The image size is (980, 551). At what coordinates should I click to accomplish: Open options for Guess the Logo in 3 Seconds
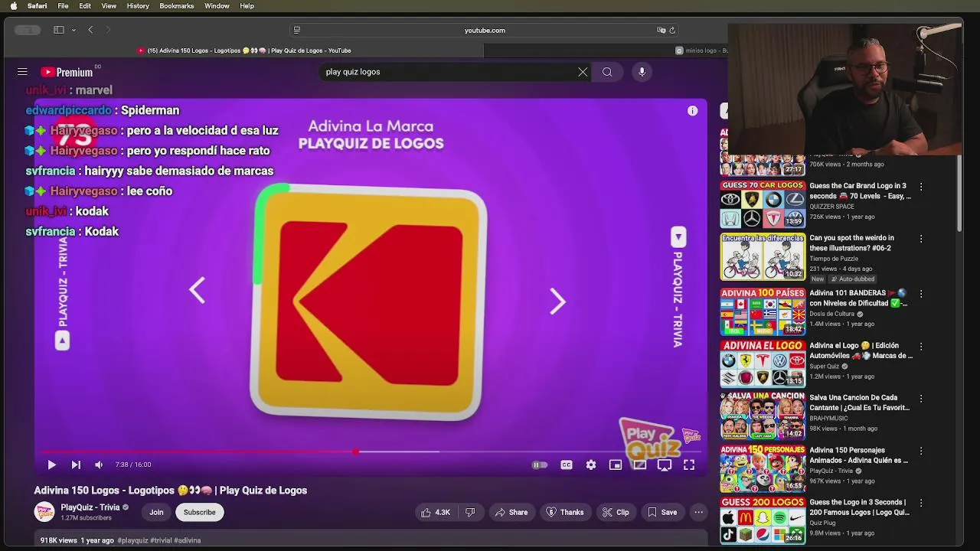pyautogui.click(x=921, y=504)
